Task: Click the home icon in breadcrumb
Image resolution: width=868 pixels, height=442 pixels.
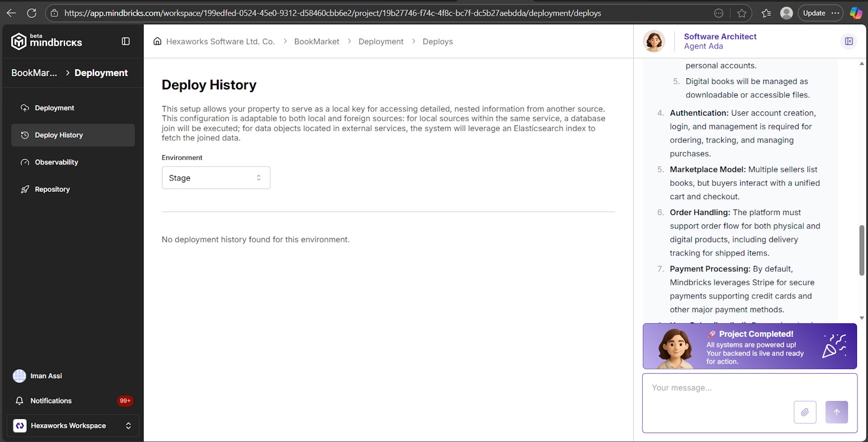Action: coord(157,42)
